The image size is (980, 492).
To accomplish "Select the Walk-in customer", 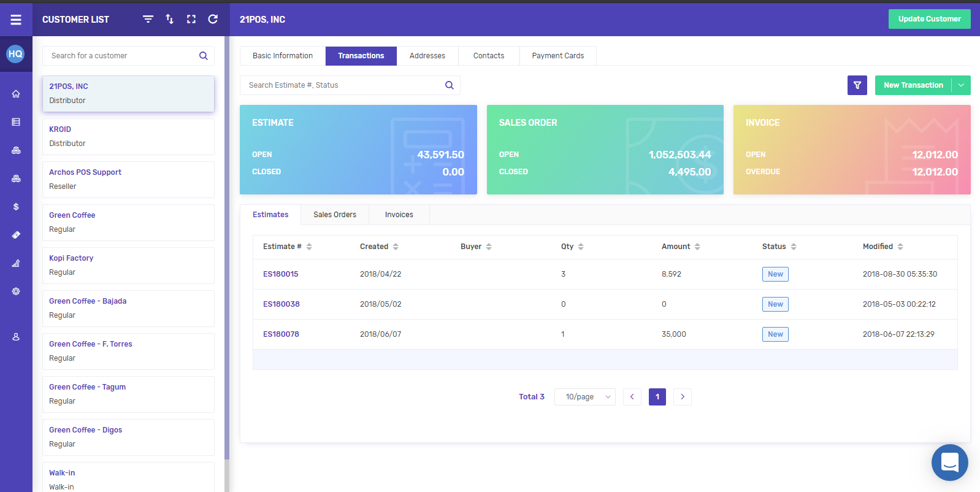I will pos(128,477).
